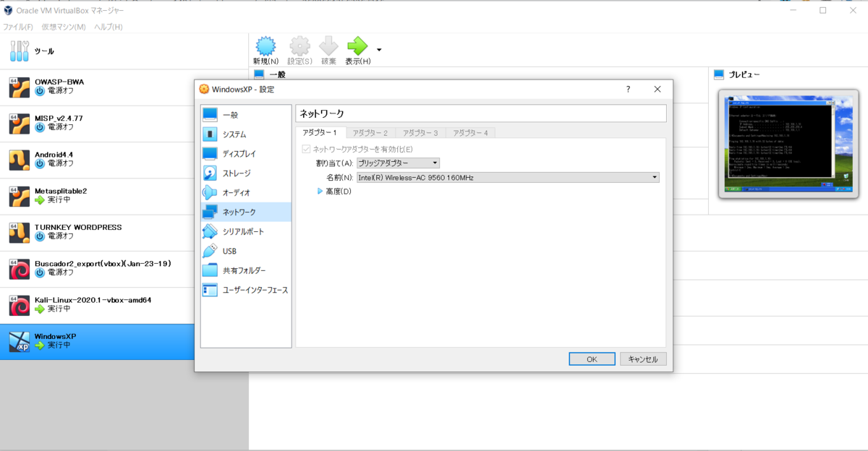868x451 pixels.
Task: Open ストレージ storage settings category
Action: click(x=246, y=173)
